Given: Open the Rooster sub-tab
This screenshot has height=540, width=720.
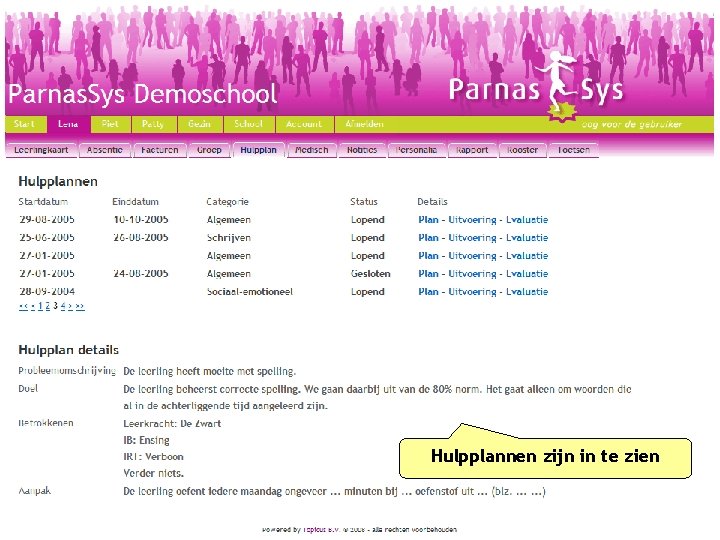Looking at the screenshot, I should pyautogui.click(x=523, y=150).
